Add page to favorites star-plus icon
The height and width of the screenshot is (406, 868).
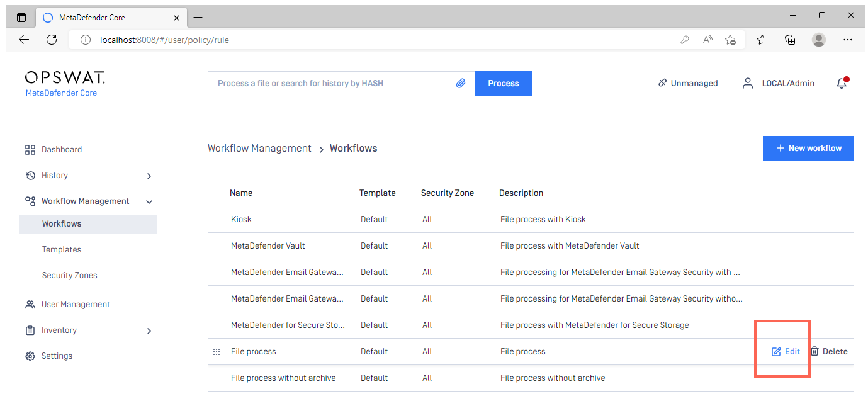click(730, 40)
